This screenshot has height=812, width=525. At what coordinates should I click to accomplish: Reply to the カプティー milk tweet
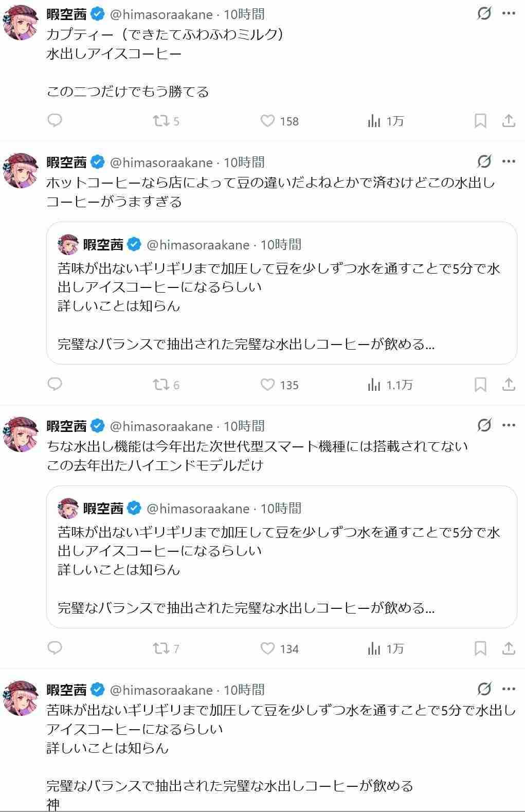55,121
